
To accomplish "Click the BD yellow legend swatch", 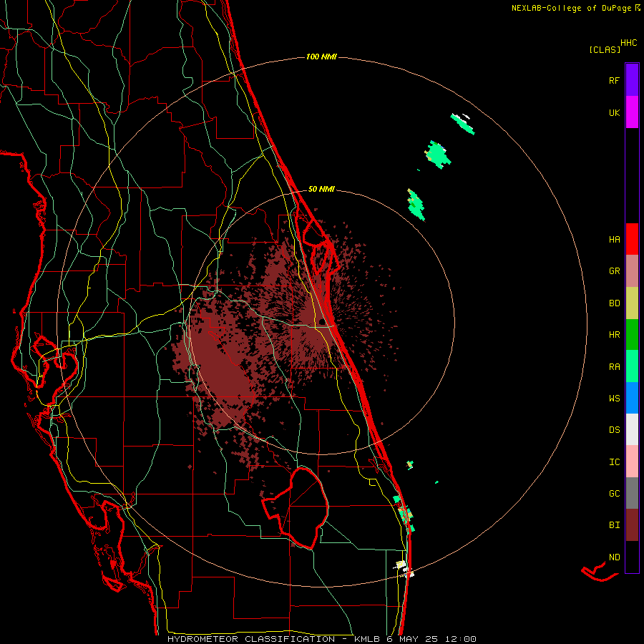I will (632, 303).
